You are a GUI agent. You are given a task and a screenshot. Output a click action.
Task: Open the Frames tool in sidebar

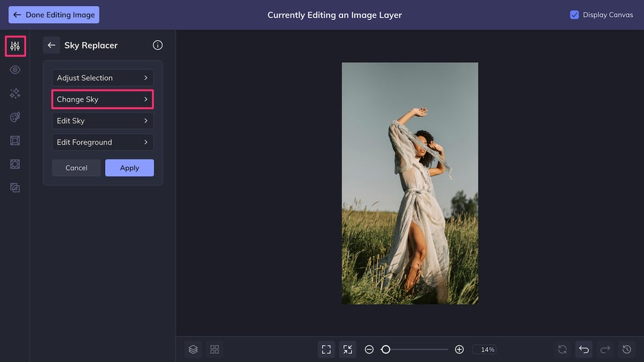(15, 140)
